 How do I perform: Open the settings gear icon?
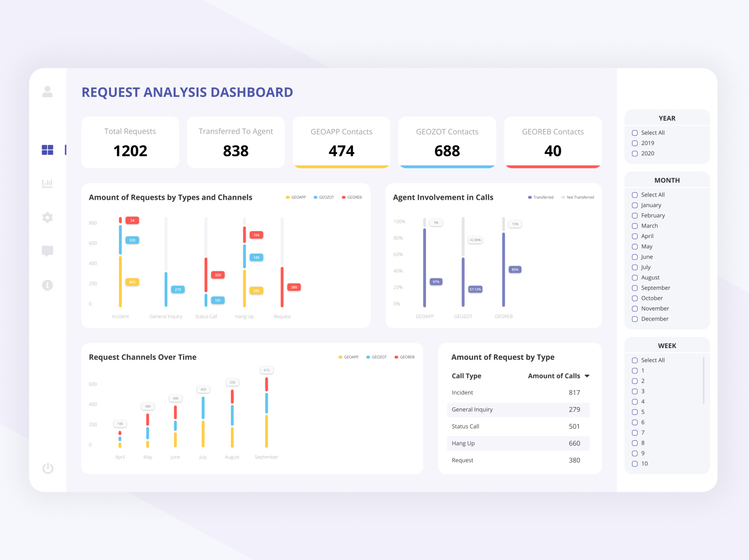(x=47, y=217)
